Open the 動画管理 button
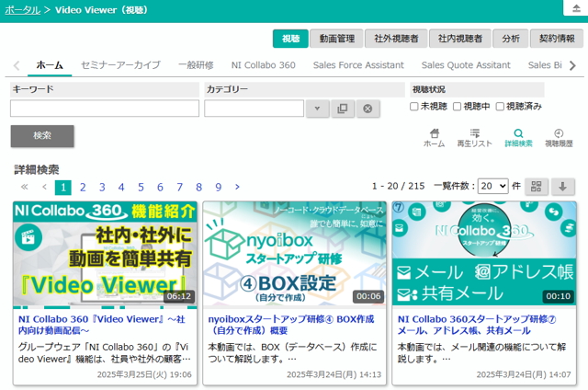 337,39
